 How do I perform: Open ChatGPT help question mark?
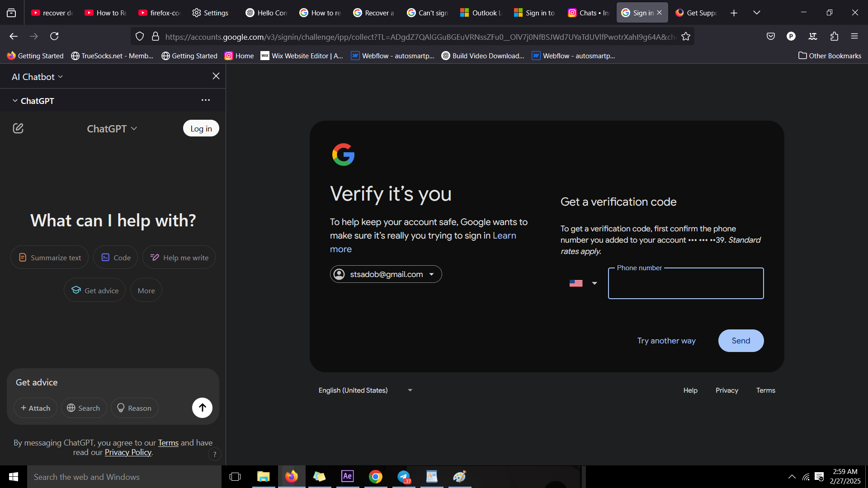[215, 454]
